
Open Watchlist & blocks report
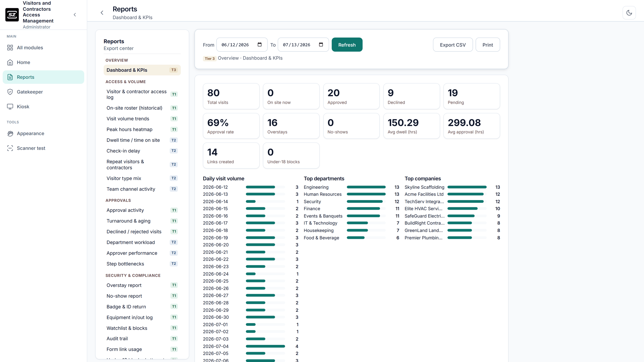(x=142, y=328)
